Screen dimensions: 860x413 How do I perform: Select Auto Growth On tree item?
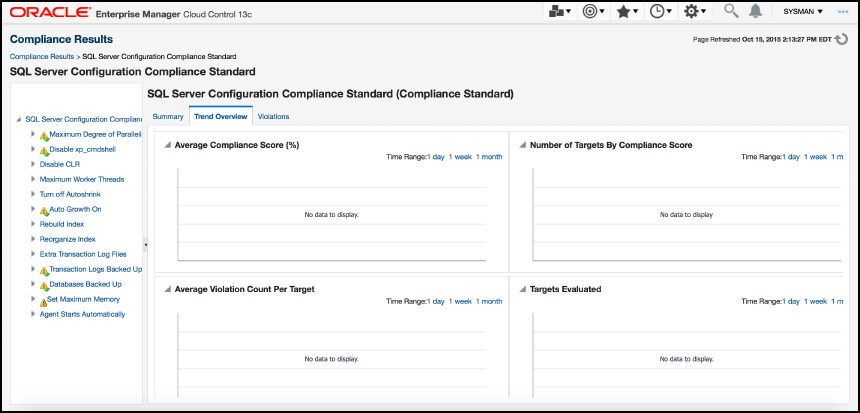(x=75, y=209)
